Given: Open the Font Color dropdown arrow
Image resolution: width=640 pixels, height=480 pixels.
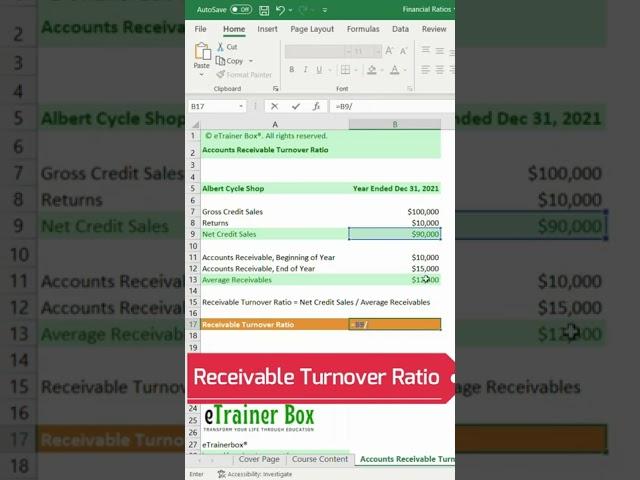Looking at the screenshot, I should [405, 70].
